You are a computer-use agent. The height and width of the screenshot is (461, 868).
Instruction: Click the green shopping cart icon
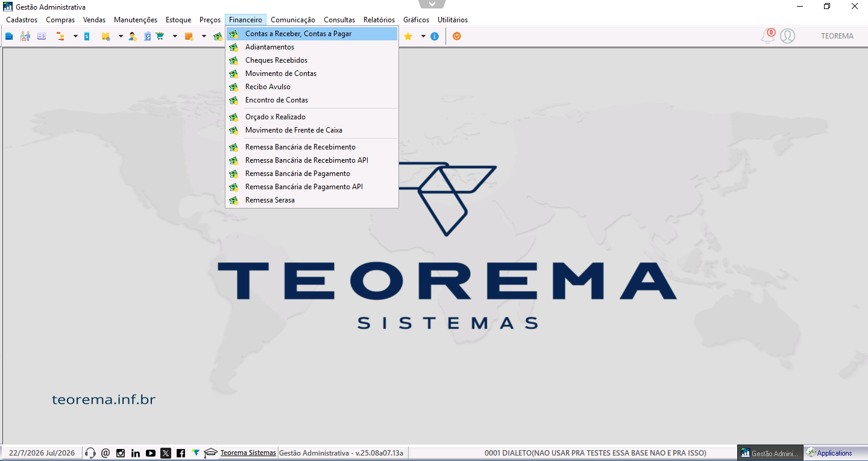click(160, 36)
